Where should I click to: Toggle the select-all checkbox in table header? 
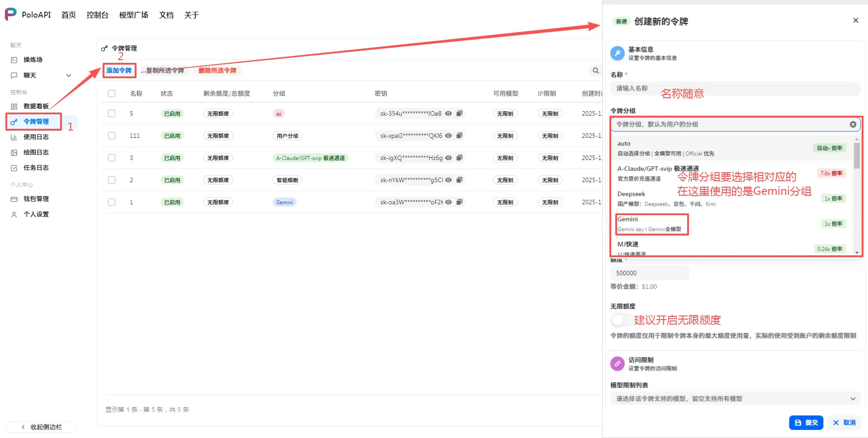coord(112,94)
